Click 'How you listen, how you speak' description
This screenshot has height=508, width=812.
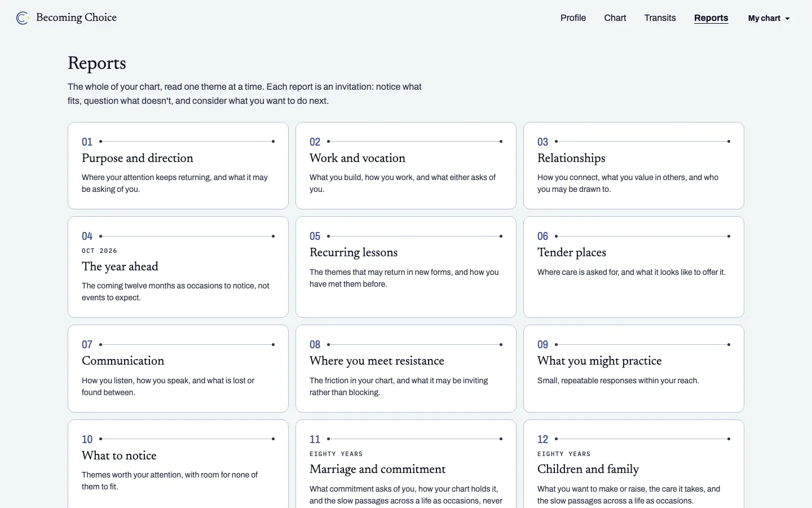(168, 386)
